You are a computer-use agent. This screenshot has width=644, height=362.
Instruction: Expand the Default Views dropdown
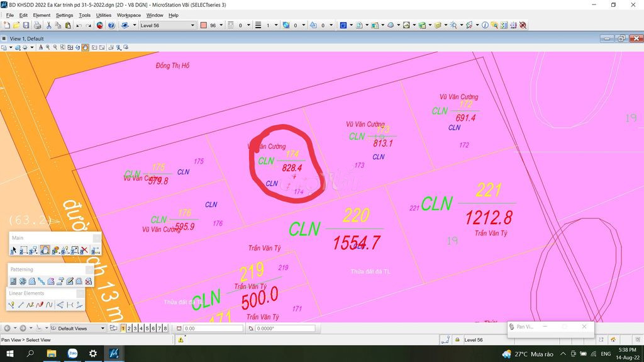click(x=102, y=328)
